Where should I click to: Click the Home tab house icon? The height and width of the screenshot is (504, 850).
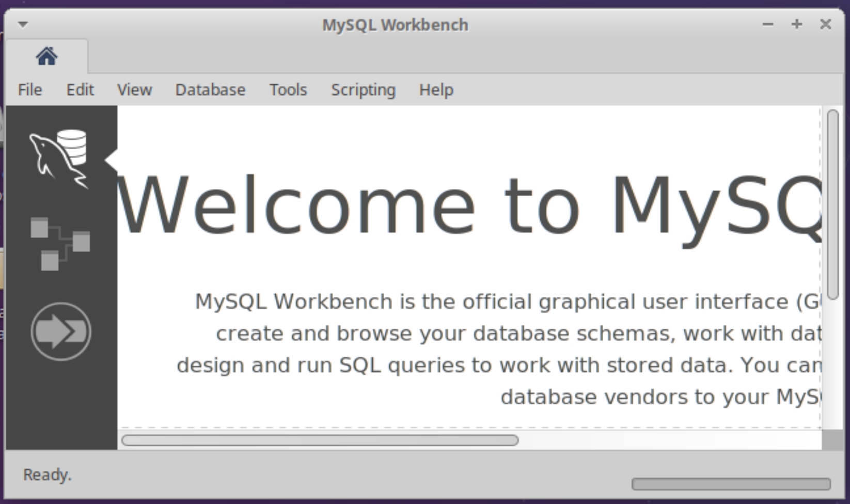click(46, 56)
